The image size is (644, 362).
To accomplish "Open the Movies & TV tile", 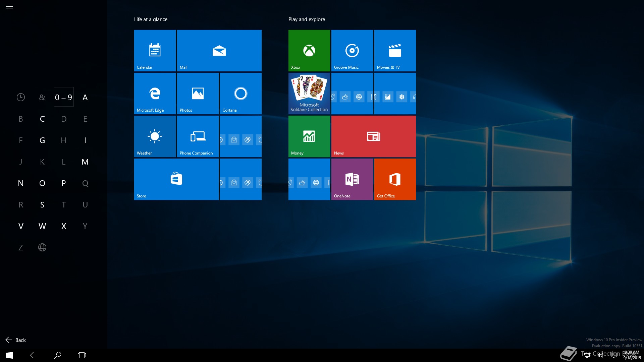I will pos(395,51).
